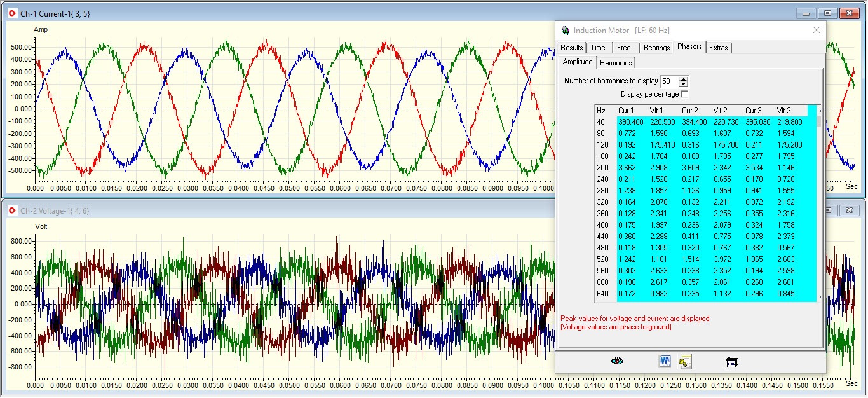Screen dimensions: 868x398
Task: Click the Induction Motor title icon
Action: click(565, 31)
